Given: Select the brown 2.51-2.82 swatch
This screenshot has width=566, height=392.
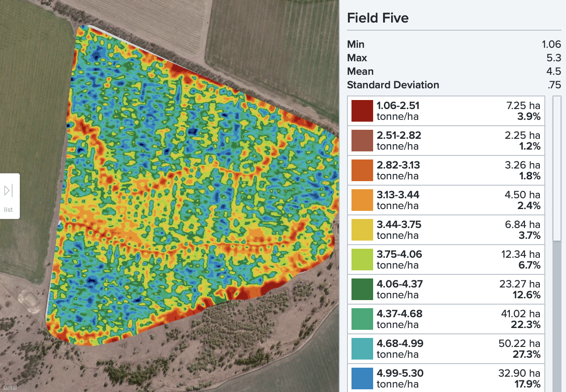Looking at the screenshot, I should (362, 141).
